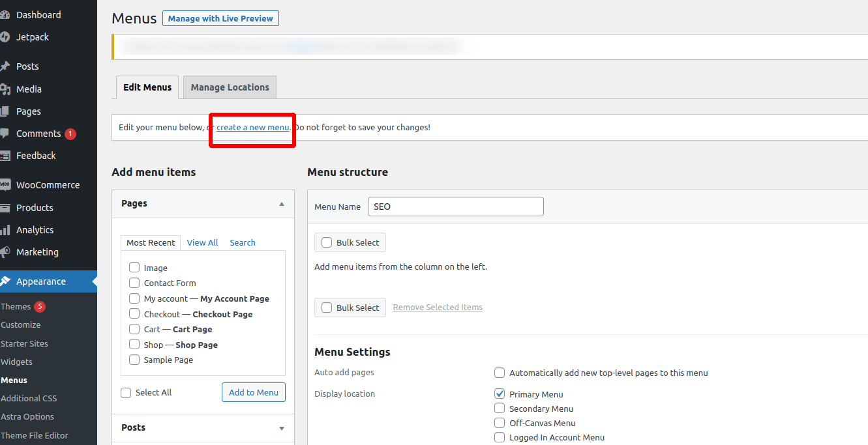Image resolution: width=868 pixels, height=445 pixels.
Task: Collapse the Pages panel arrow
Action: click(x=282, y=204)
